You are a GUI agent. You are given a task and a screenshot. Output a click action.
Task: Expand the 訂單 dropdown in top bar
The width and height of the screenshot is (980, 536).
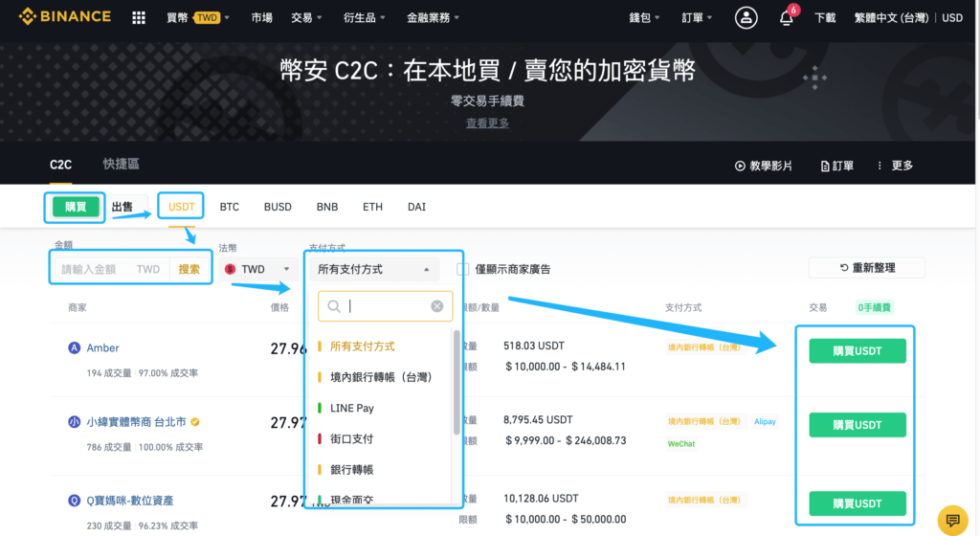(x=697, y=17)
